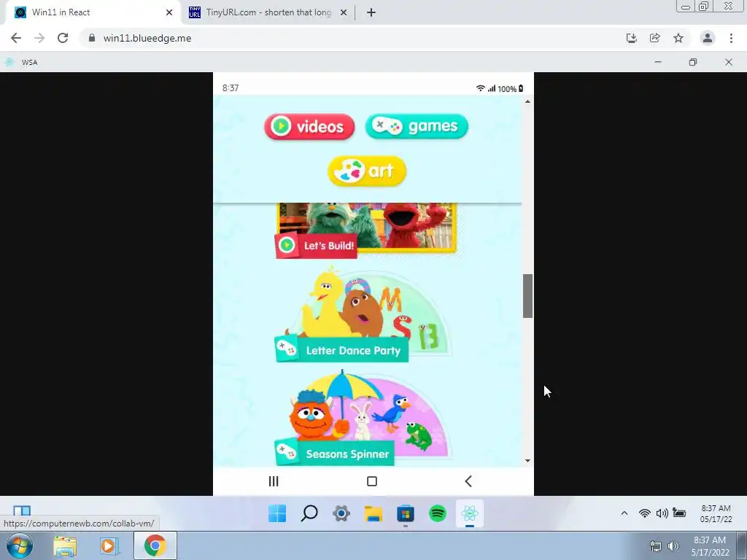Click the WSA vertical scrollbar thumb
747x560 pixels.
pyautogui.click(x=527, y=296)
